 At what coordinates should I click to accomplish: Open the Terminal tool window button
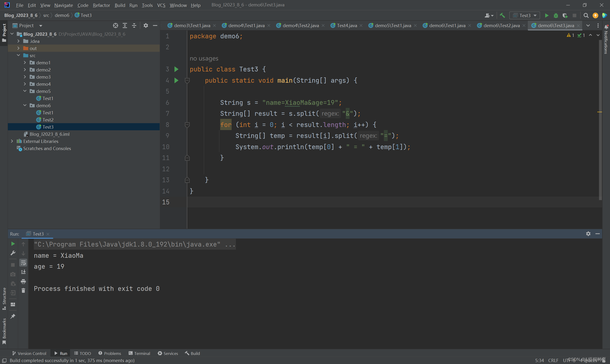click(139, 353)
